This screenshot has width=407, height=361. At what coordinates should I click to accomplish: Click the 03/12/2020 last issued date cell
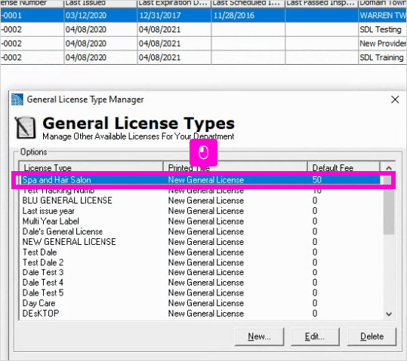pyautogui.click(x=101, y=15)
